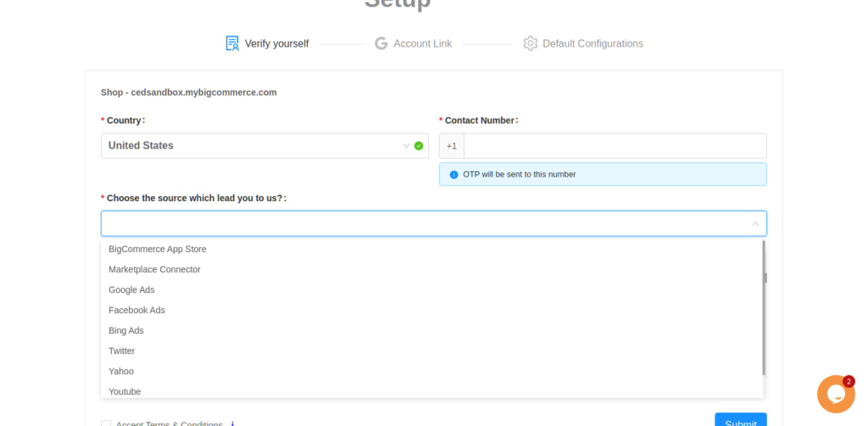The height and width of the screenshot is (426, 868).
Task: Select Youtube from the source list
Action: pos(431,390)
